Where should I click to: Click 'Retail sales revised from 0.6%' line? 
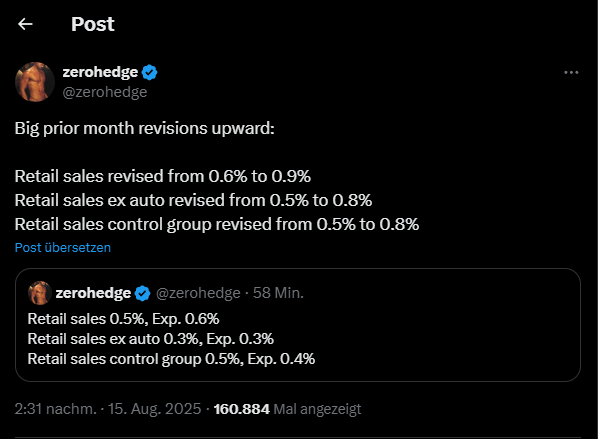pyautogui.click(x=163, y=176)
